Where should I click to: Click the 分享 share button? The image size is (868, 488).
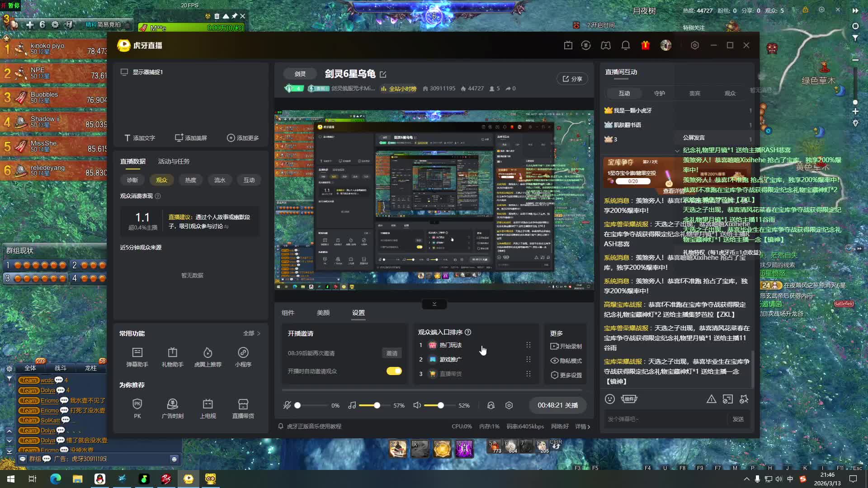point(572,79)
